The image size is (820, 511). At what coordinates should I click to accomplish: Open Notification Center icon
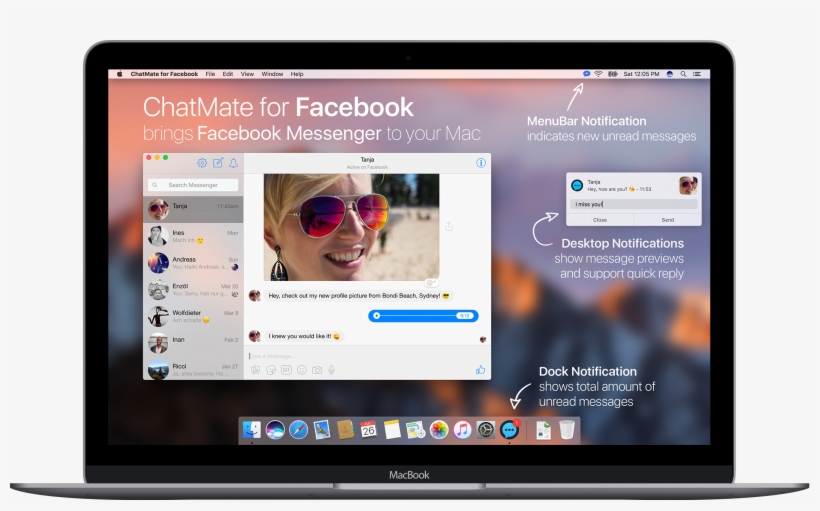tap(697, 74)
